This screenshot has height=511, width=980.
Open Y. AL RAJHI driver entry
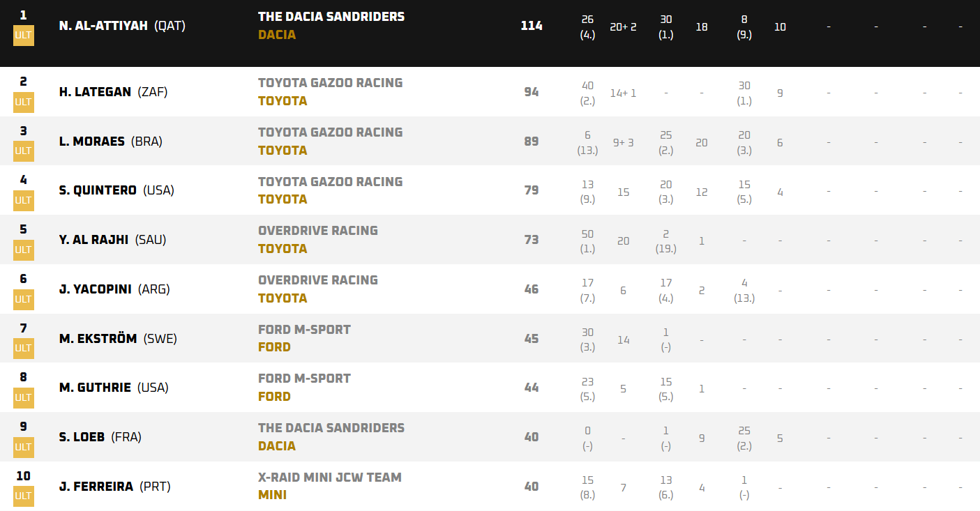93,240
